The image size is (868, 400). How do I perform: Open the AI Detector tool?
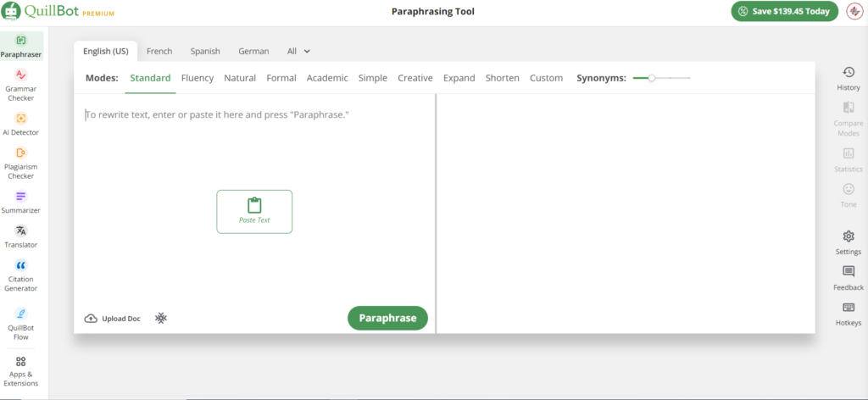[x=21, y=123]
